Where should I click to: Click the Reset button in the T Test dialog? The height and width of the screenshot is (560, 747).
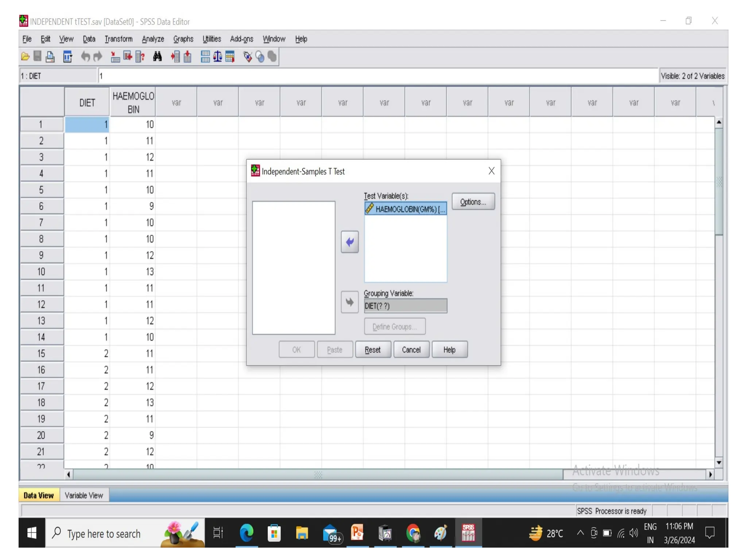coord(372,350)
